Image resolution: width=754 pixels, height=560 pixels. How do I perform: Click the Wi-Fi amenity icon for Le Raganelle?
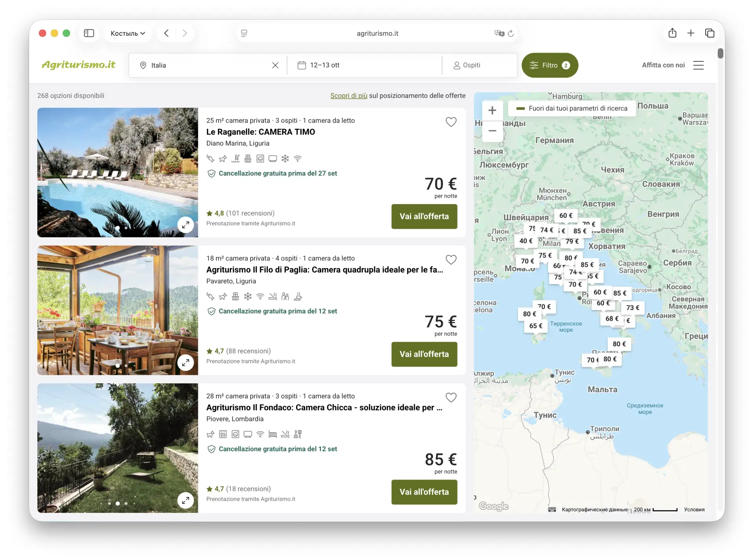tap(298, 159)
